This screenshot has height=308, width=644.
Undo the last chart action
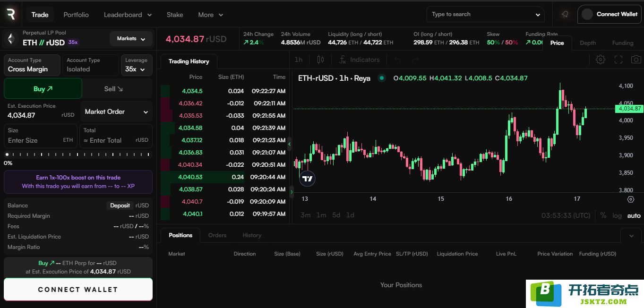397,60
